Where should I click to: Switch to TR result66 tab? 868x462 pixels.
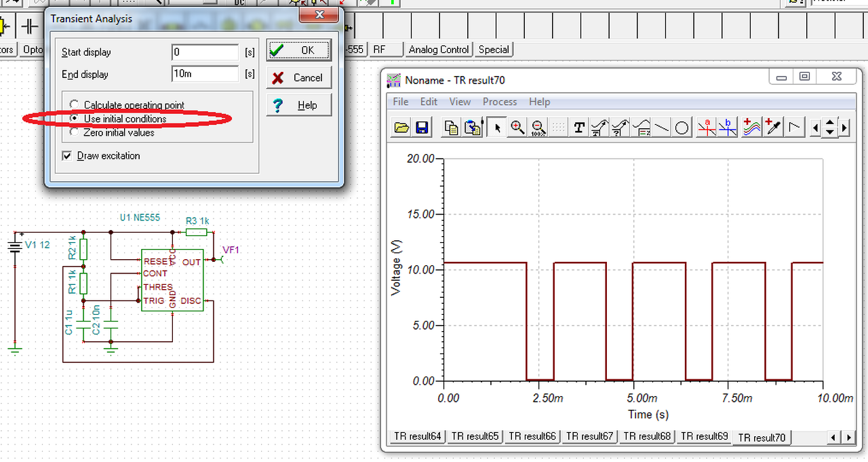click(533, 436)
